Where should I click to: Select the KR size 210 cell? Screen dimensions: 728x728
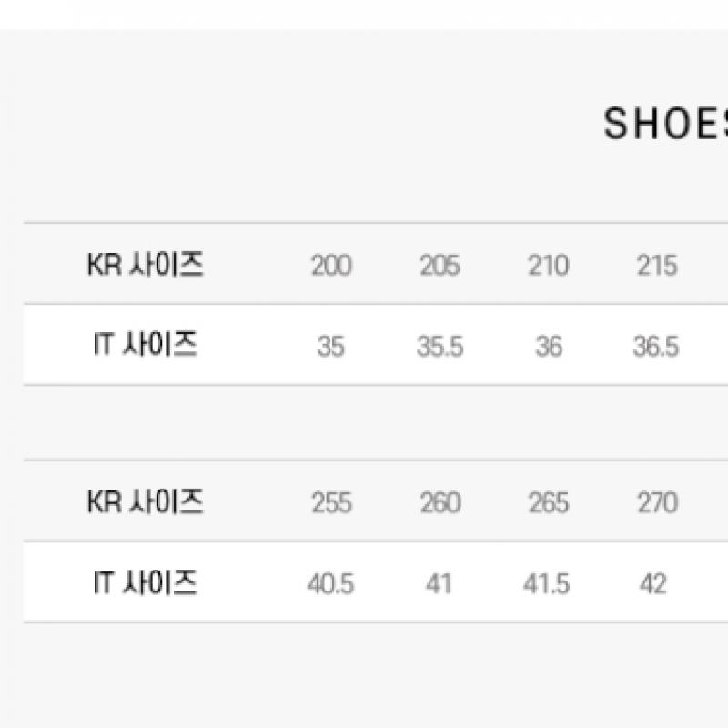tap(549, 266)
